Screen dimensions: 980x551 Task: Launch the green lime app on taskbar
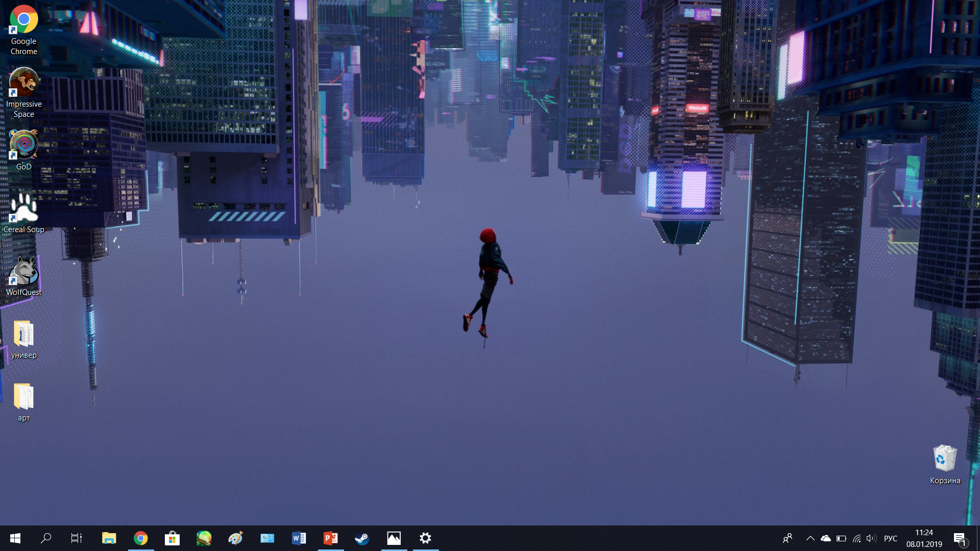(x=204, y=538)
